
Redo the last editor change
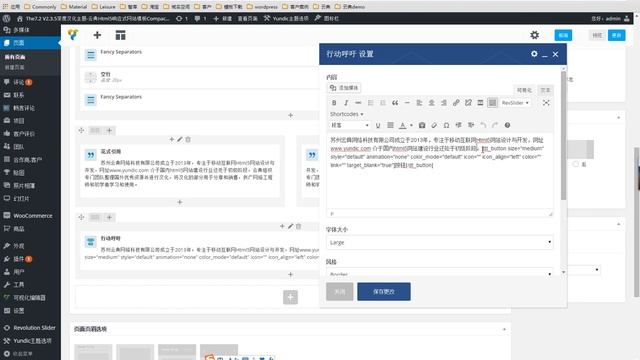point(495,125)
